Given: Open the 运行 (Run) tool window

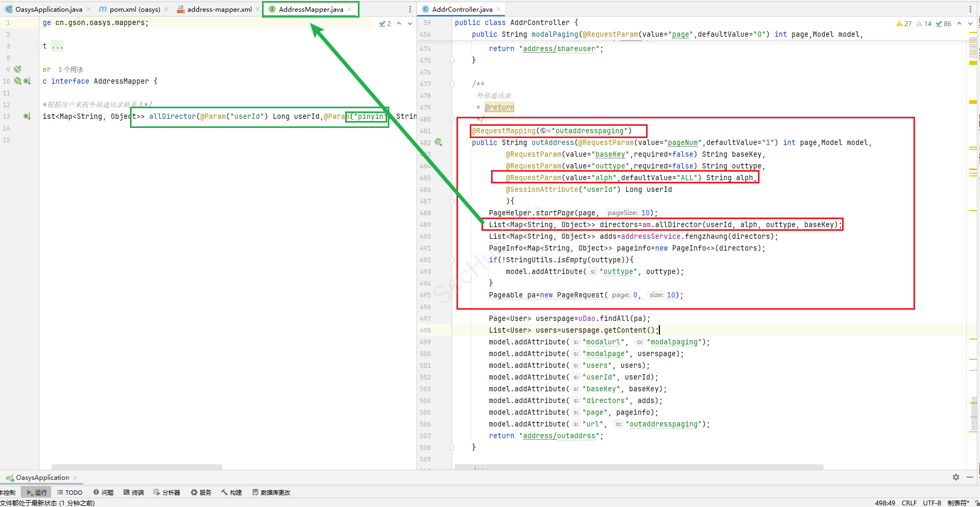Looking at the screenshot, I should [x=37, y=492].
